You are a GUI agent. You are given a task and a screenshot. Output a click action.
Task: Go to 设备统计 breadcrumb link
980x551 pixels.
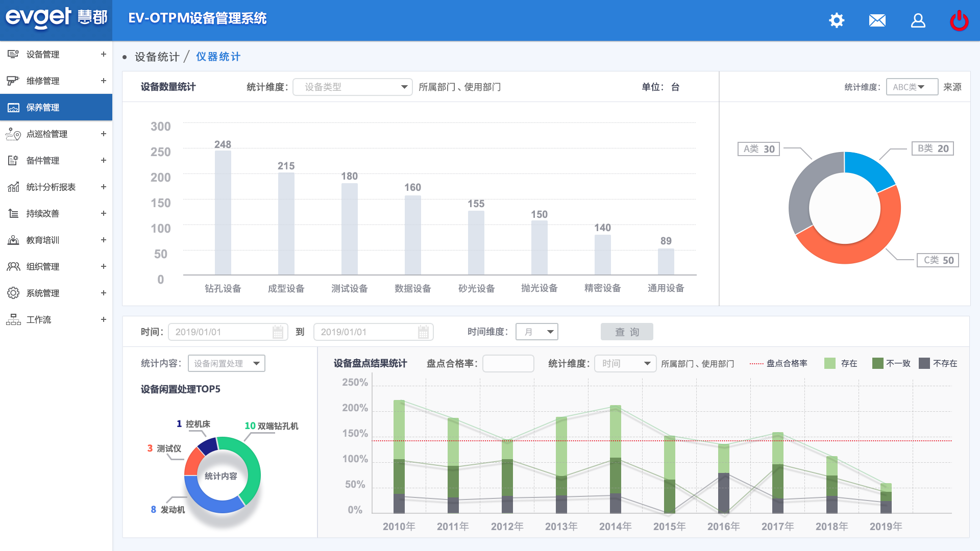point(157,57)
